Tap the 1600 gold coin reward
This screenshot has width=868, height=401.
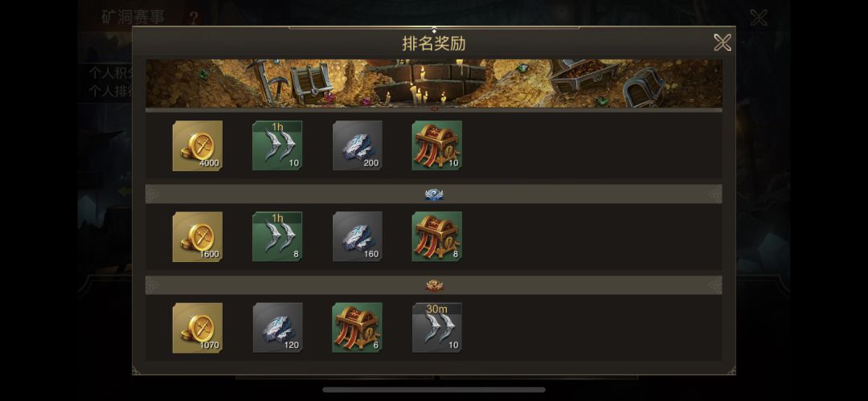coord(198,236)
